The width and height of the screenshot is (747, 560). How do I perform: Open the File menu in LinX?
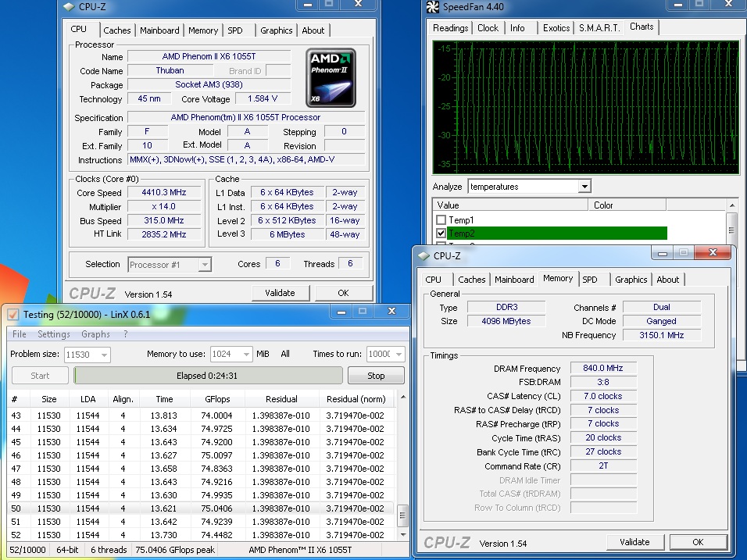click(19, 334)
